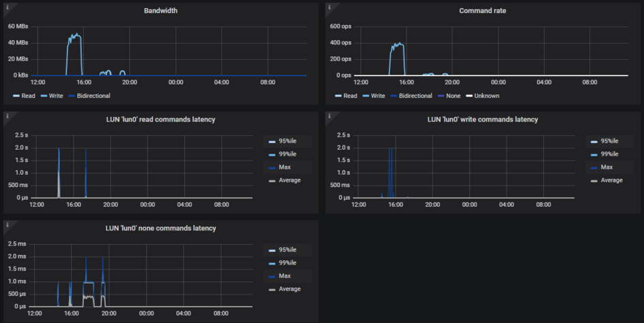
Task: Click the peak in the Bandwidth graph
Action: (77, 34)
